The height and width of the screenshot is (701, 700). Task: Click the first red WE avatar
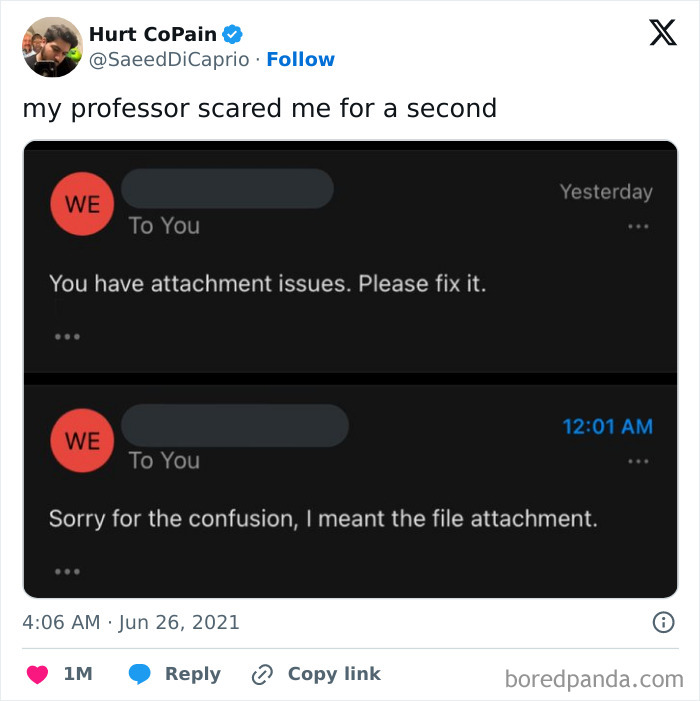pyautogui.click(x=82, y=203)
